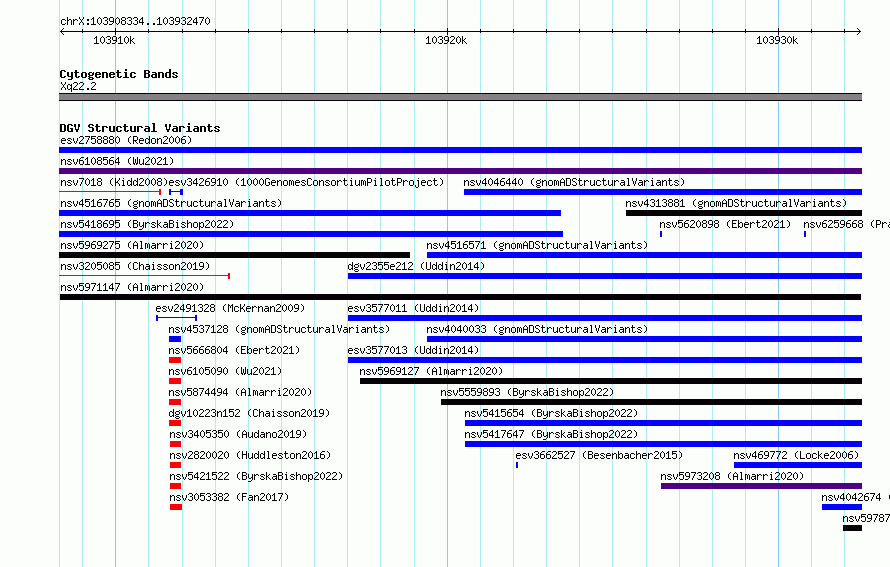Image resolution: width=890 pixels, height=567 pixels.
Task: Click the 103920k ruler position label
Action: (x=446, y=40)
